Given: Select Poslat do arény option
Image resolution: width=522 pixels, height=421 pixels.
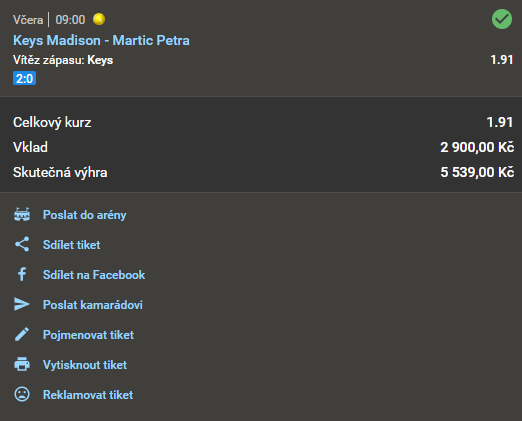Looking at the screenshot, I should coord(84,215).
